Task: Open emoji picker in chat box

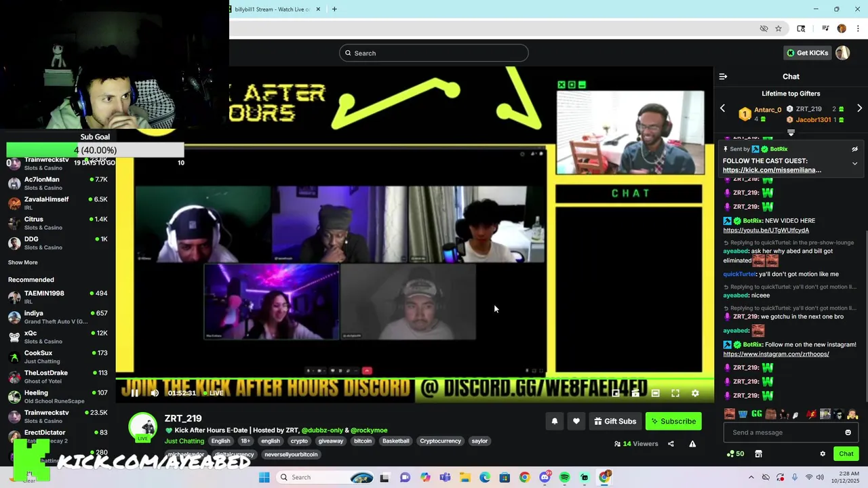Action: (x=848, y=432)
